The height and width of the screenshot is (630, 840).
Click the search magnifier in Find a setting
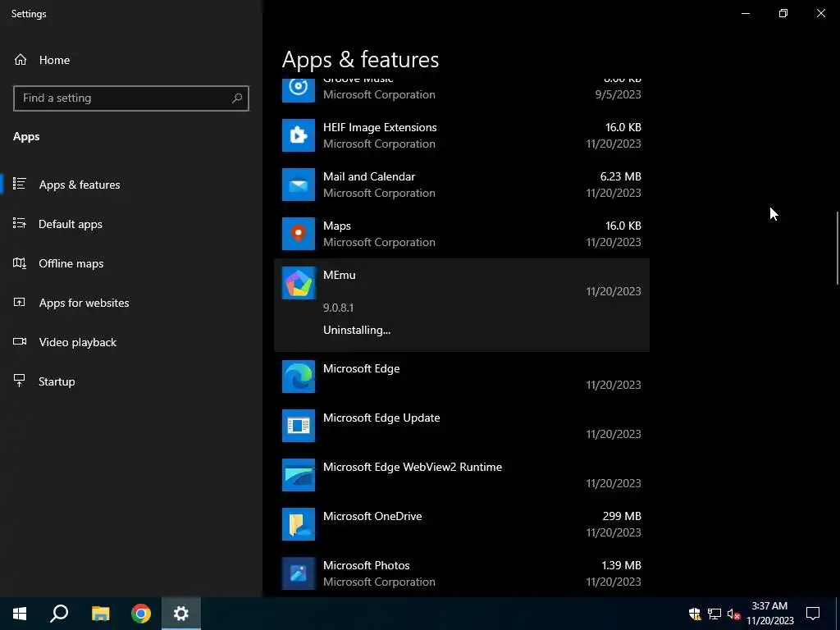[237, 98]
